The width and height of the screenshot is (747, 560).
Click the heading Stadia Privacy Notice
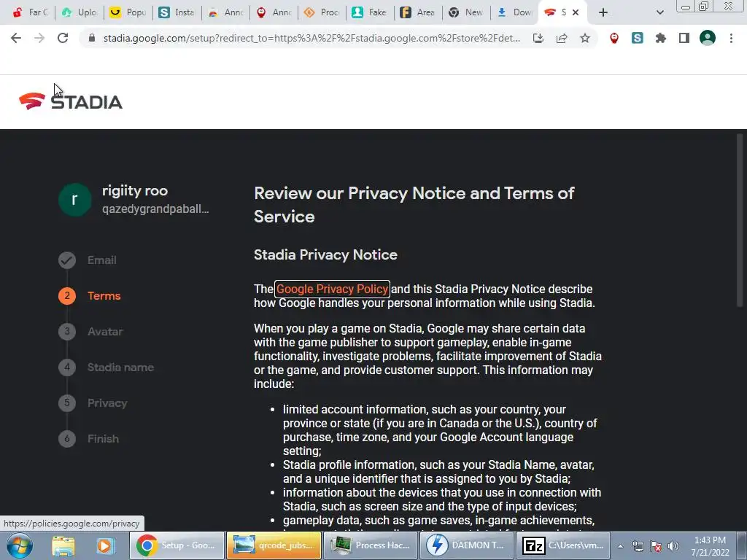tap(325, 254)
